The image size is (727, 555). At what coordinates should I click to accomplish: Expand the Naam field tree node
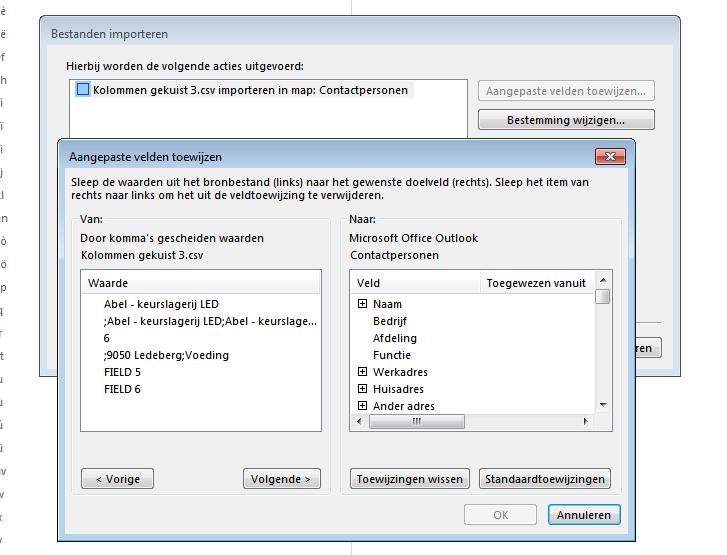click(x=362, y=304)
